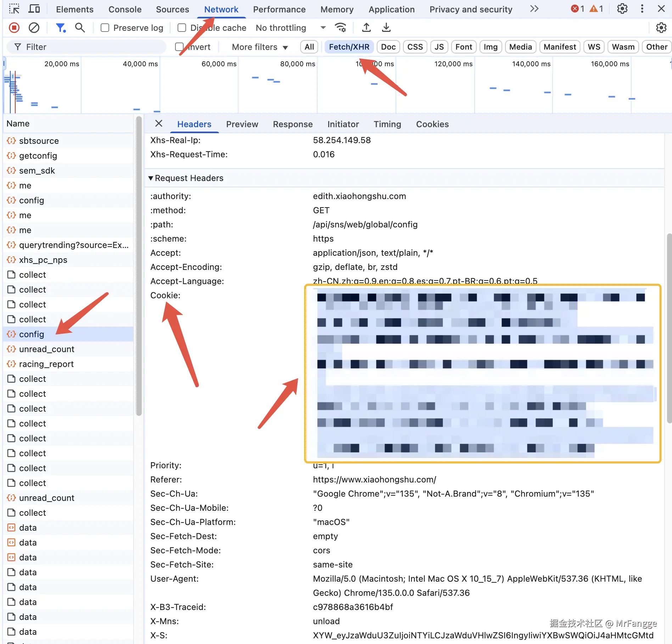
Task: Select the sem_sdk request
Action: click(x=68, y=170)
